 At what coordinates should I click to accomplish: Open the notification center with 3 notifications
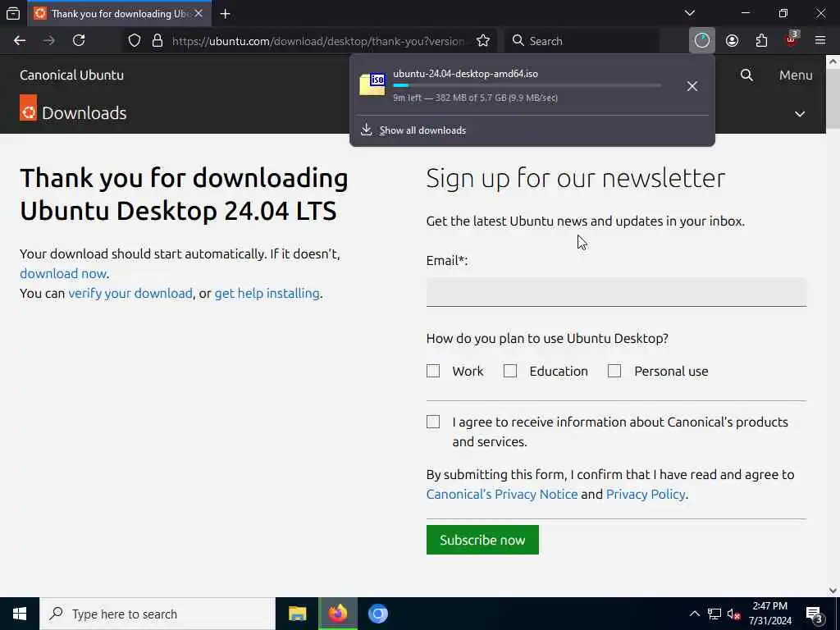coord(815,614)
